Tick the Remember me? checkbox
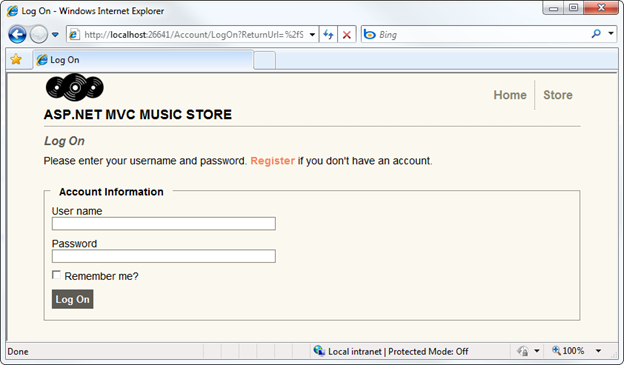 tap(57, 275)
